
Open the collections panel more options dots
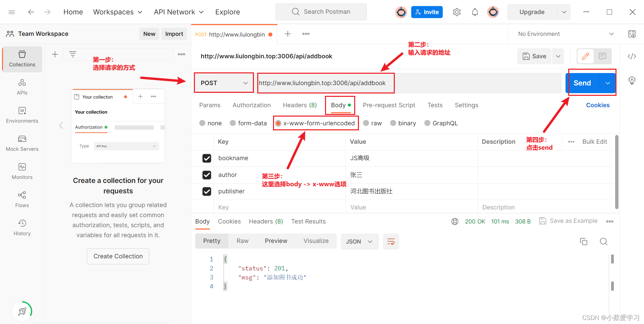coord(181,54)
